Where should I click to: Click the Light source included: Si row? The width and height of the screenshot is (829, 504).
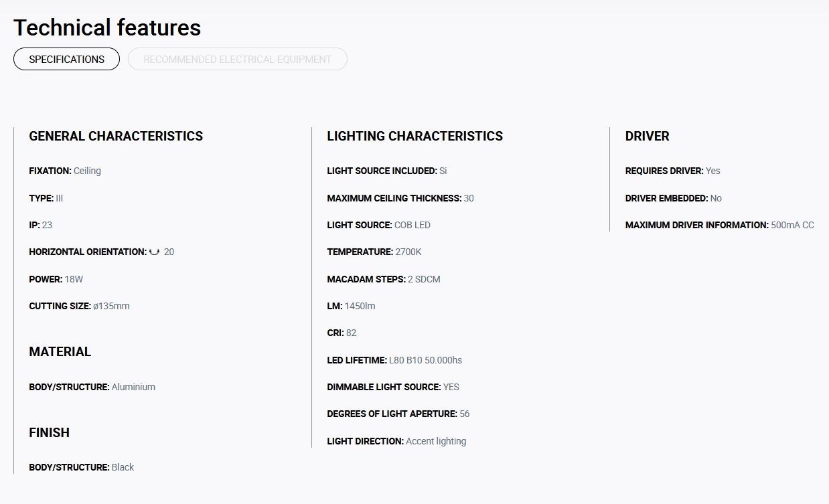386,171
